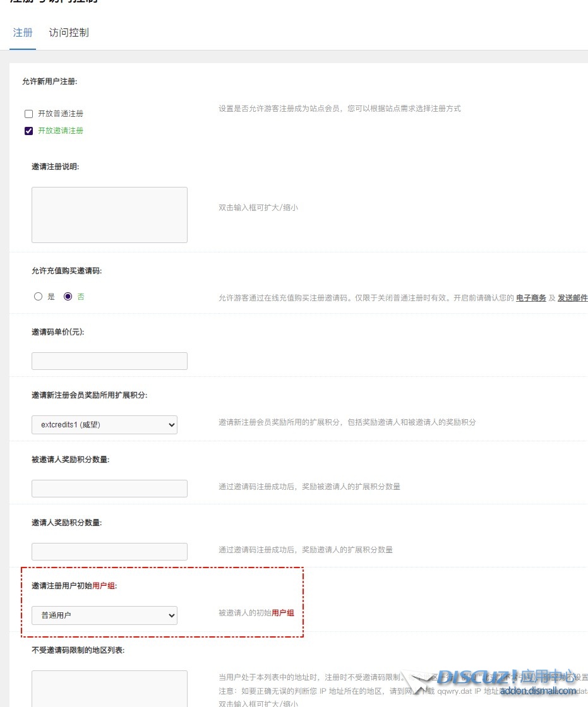Select 是 for 允许充值购买邀请码
Image resolution: width=588 pixels, height=707 pixels.
[38, 296]
